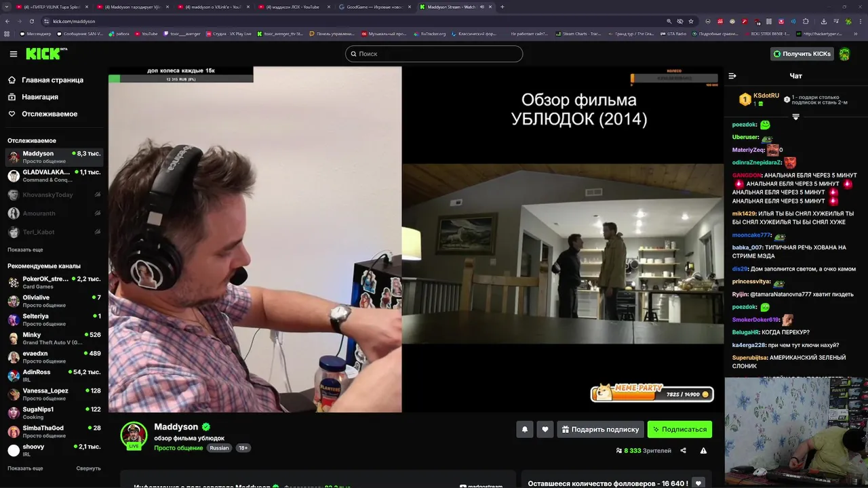The height and width of the screenshot is (488, 868).
Task: Click Подарить подписку button
Action: tap(600, 429)
